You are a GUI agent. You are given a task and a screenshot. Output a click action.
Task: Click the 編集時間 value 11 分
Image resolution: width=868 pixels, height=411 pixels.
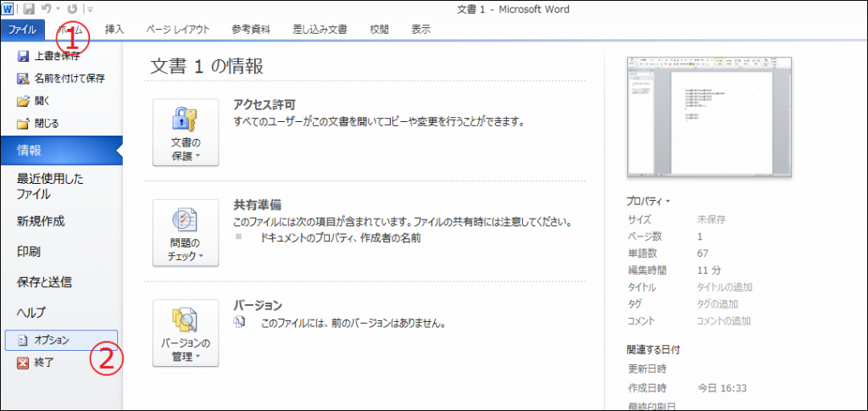[x=709, y=270]
